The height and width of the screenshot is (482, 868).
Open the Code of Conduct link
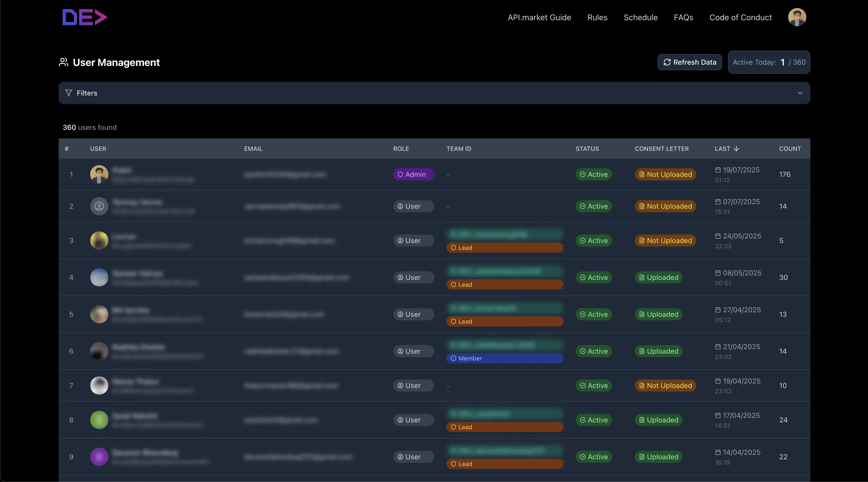click(x=740, y=17)
